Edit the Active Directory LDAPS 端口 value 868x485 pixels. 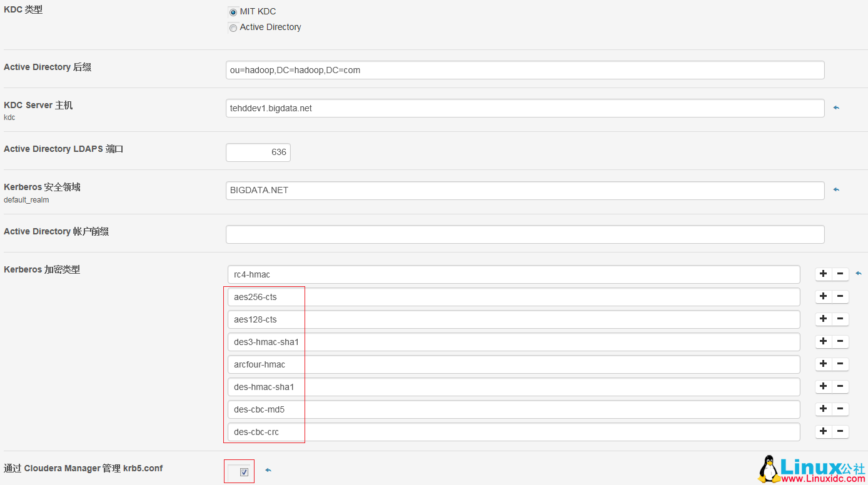coord(258,152)
